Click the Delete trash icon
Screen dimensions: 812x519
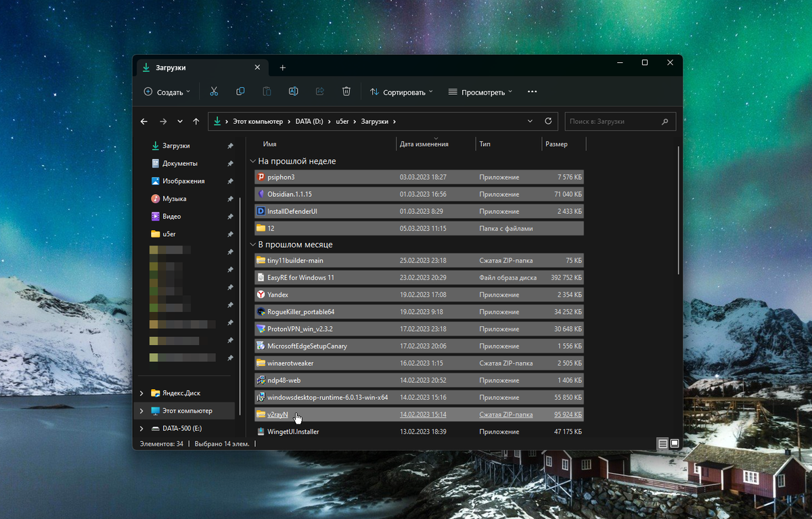(x=346, y=91)
